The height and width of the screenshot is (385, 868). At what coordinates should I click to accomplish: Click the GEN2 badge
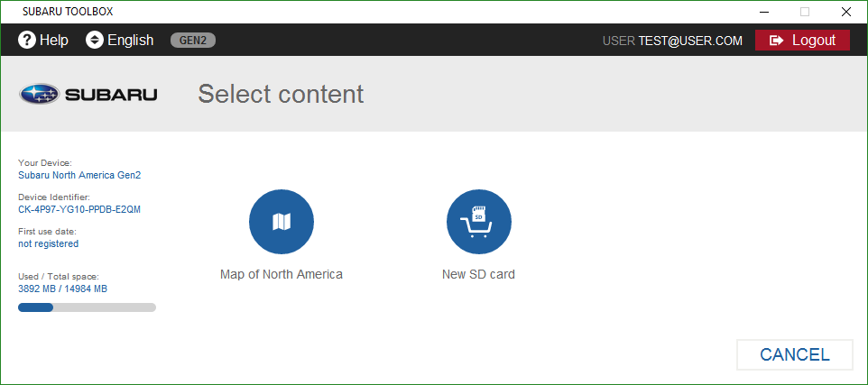193,40
